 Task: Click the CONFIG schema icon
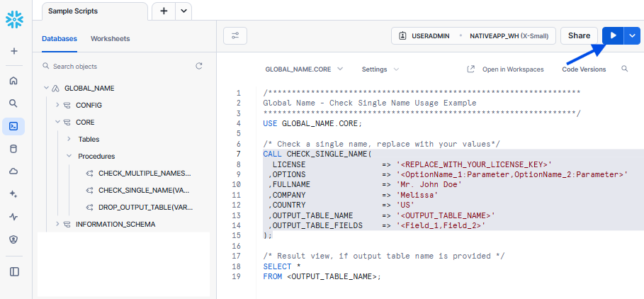pyautogui.click(x=67, y=106)
